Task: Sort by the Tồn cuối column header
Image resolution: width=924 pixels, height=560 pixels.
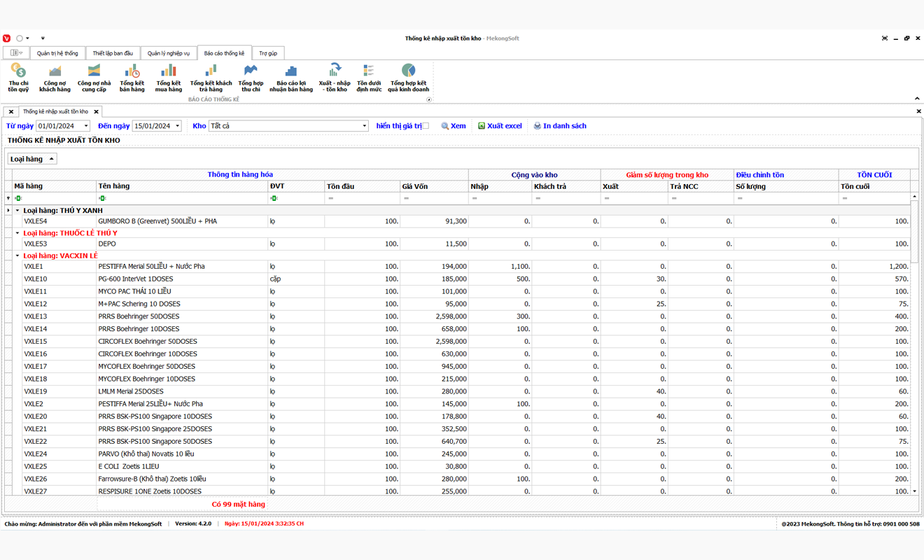Action: point(874,186)
